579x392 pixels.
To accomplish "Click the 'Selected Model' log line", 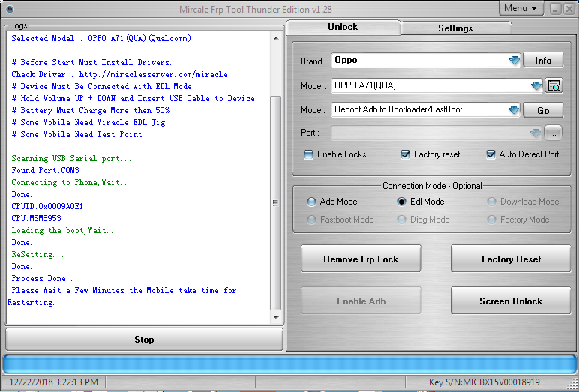I will click(101, 38).
